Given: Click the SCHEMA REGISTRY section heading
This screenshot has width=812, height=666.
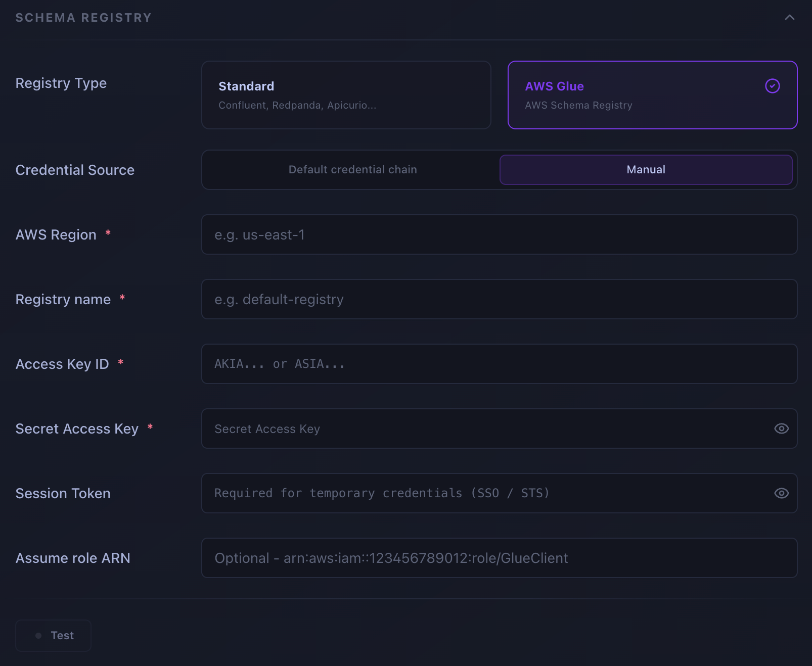Looking at the screenshot, I should pos(83,18).
